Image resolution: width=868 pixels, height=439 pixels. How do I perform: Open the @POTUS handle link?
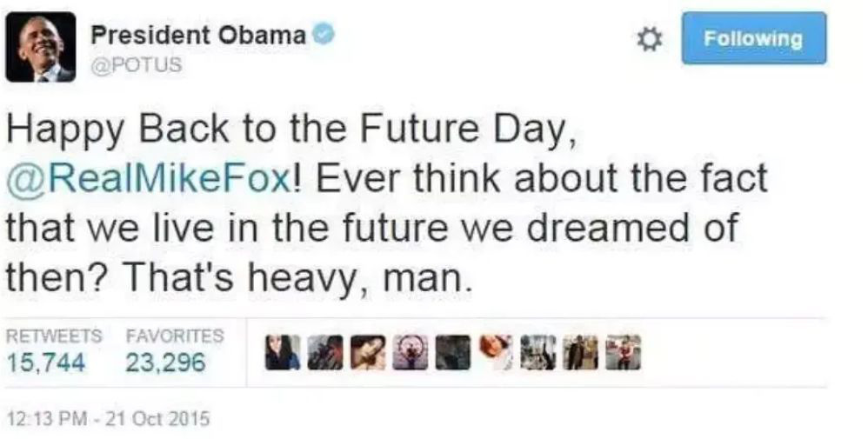(137, 65)
